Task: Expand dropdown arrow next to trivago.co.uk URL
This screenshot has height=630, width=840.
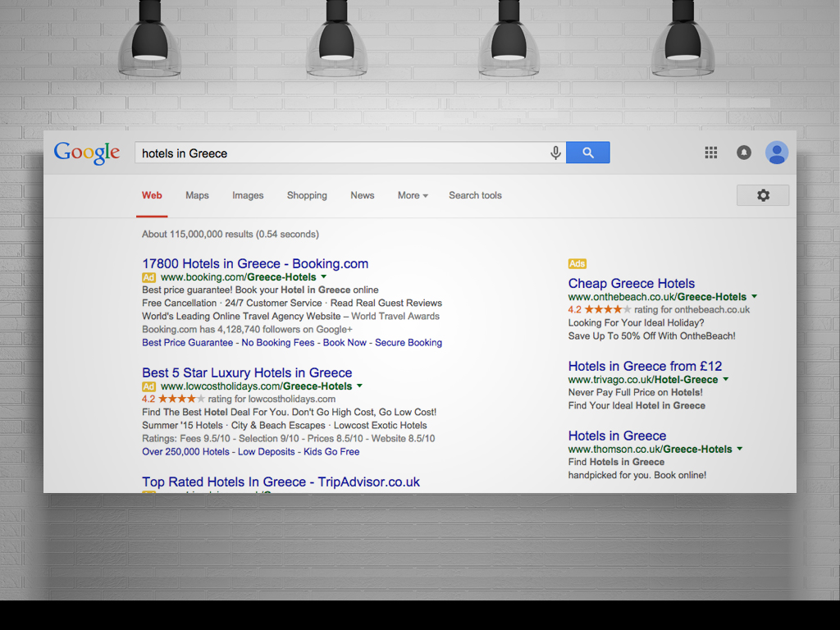Action: pos(726,379)
